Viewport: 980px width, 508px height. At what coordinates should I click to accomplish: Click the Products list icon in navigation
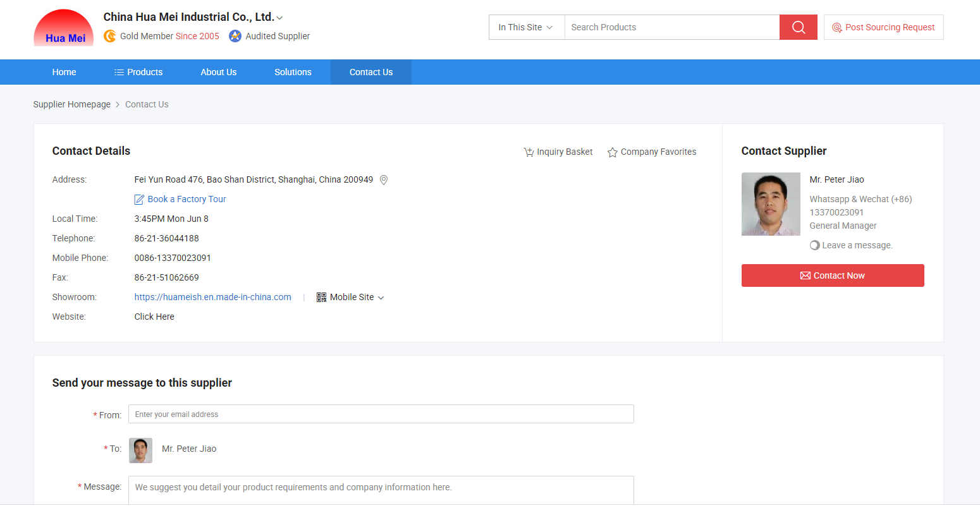click(119, 72)
